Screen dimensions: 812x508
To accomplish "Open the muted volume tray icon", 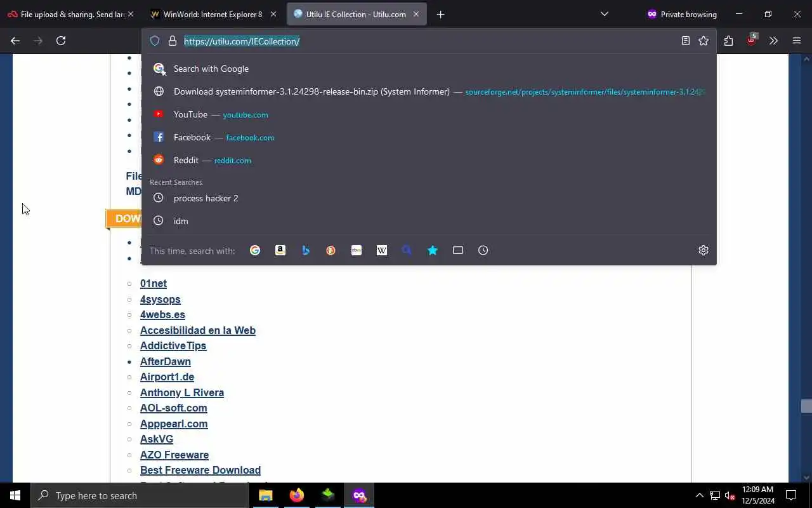I will pyautogui.click(x=730, y=495).
